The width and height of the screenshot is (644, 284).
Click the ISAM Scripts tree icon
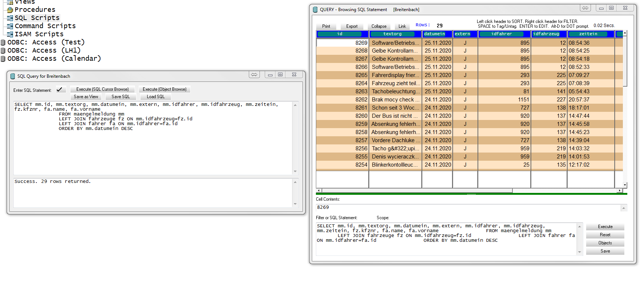pos(10,34)
